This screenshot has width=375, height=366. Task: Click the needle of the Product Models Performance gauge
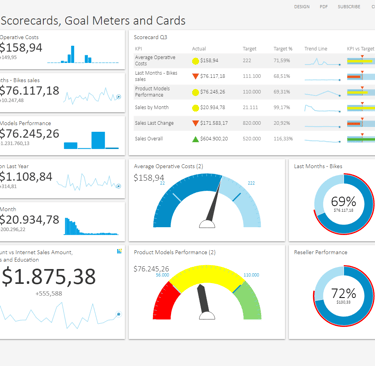click(203, 298)
